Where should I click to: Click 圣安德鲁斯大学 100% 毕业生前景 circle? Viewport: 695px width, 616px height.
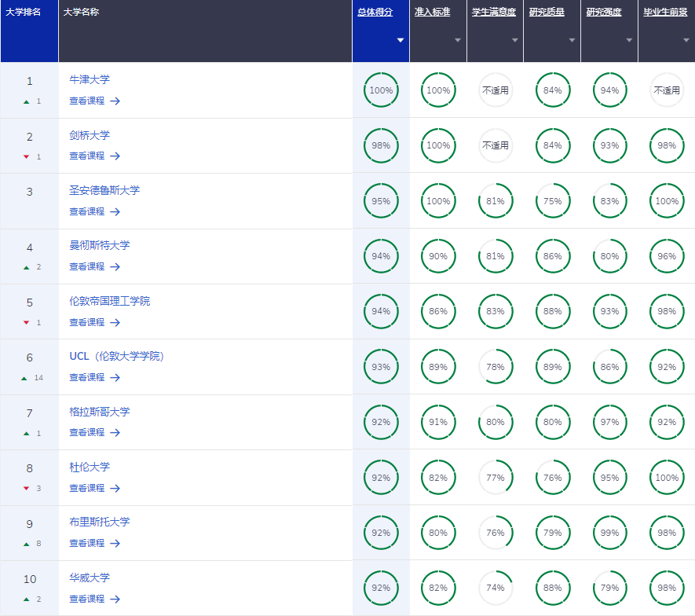[x=667, y=201]
